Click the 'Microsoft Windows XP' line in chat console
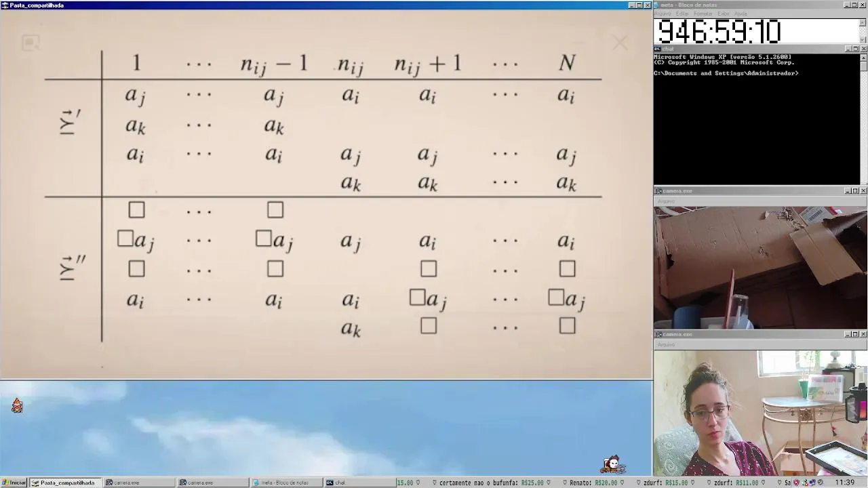This screenshot has width=868, height=488. pos(724,57)
